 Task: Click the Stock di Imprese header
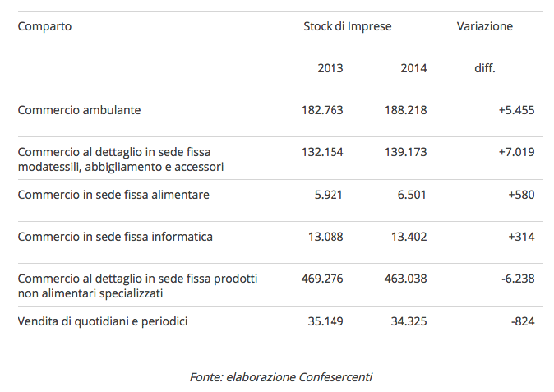[x=347, y=26]
